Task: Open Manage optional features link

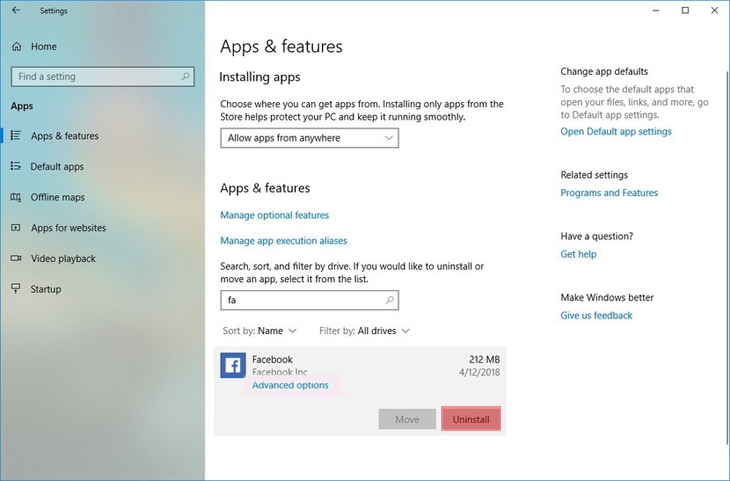Action: pyautogui.click(x=274, y=215)
